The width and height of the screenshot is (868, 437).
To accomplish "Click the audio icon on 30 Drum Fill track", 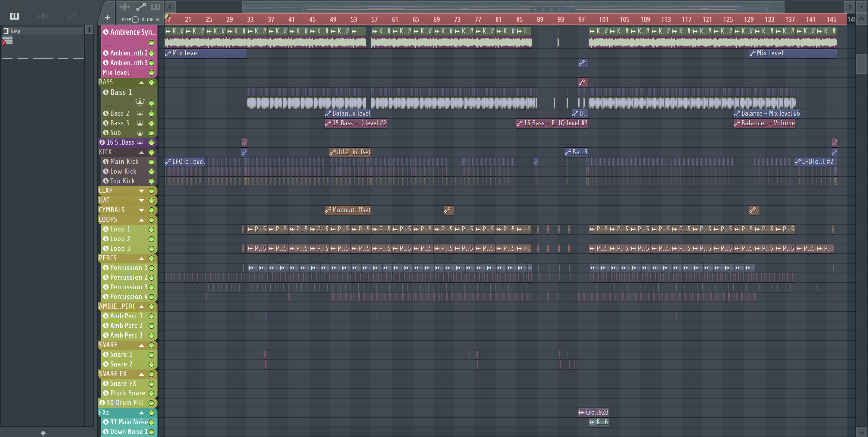I will [102, 403].
